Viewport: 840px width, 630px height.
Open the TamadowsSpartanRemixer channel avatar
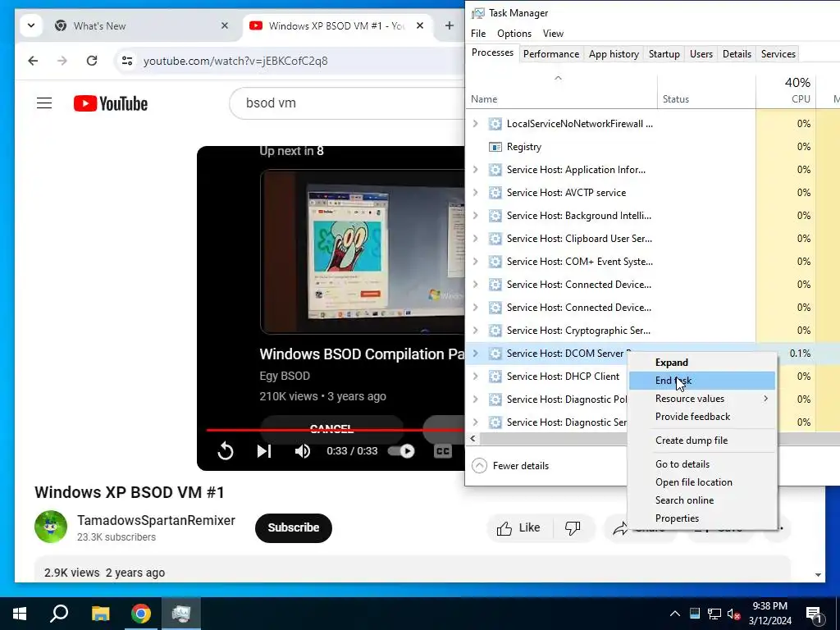tap(51, 527)
